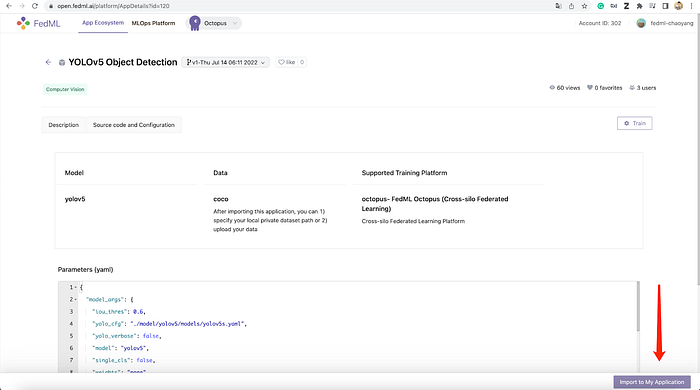The height and width of the screenshot is (390, 700).
Task: Toggle the like heart button
Action: pos(287,62)
